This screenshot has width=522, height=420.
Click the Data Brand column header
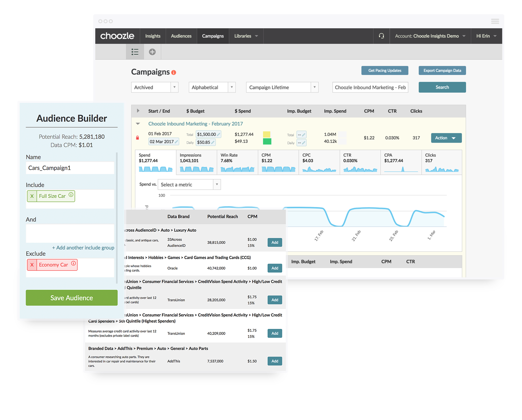tap(178, 216)
